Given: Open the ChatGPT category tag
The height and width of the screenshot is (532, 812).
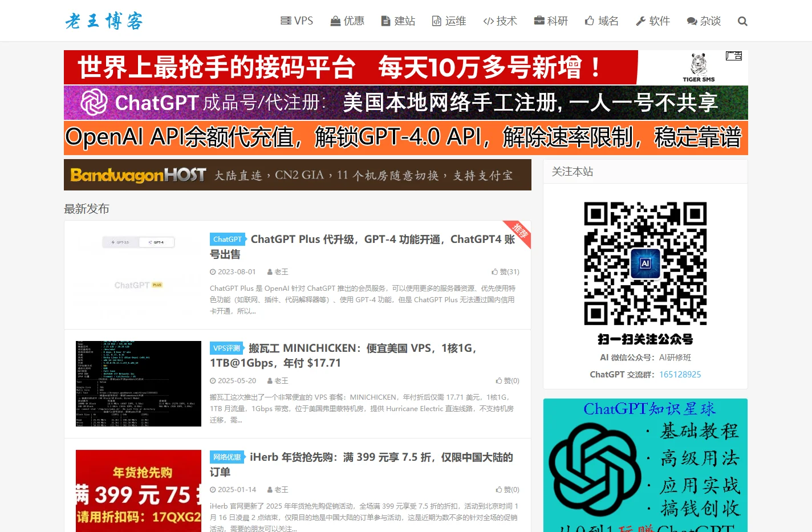Looking at the screenshot, I should point(228,239).
